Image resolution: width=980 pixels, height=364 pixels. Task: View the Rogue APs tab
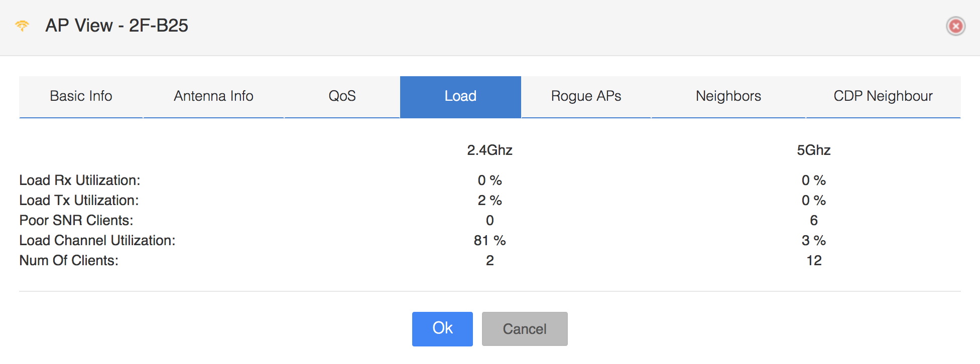click(586, 96)
